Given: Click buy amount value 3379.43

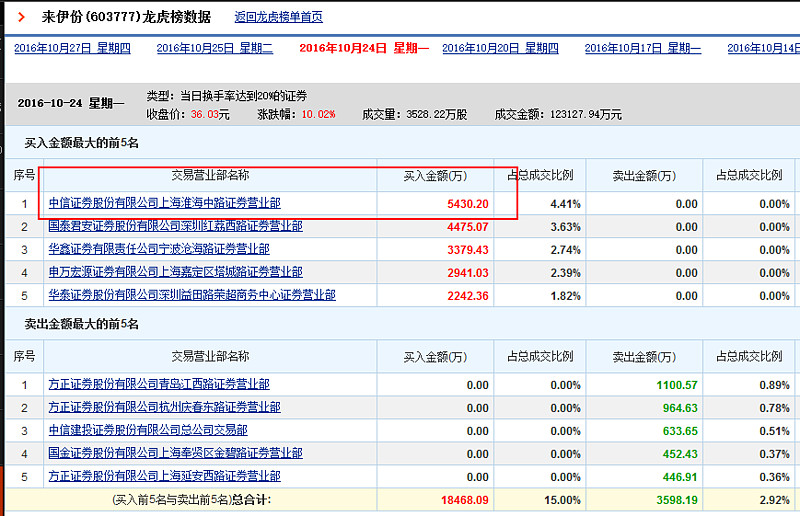Looking at the screenshot, I should (468, 250).
